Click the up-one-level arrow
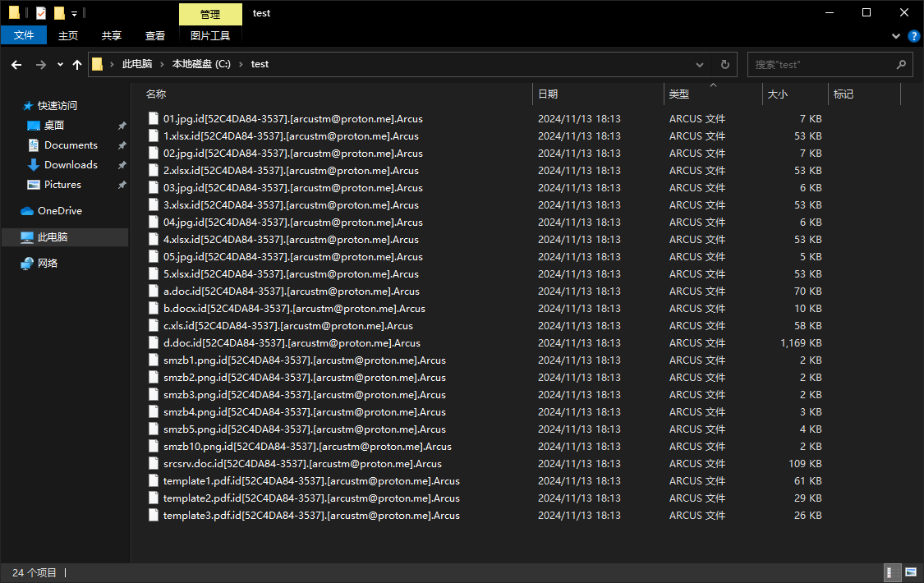This screenshot has width=924, height=583. coord(77,65)
